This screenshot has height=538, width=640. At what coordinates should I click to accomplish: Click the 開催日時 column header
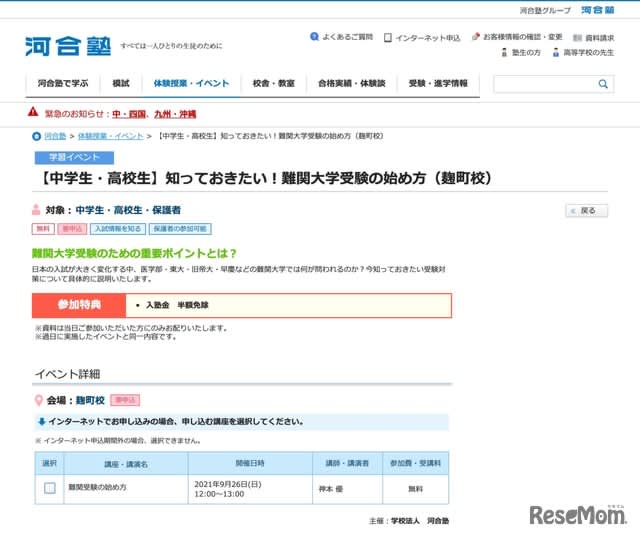click(x=250, y=463)
